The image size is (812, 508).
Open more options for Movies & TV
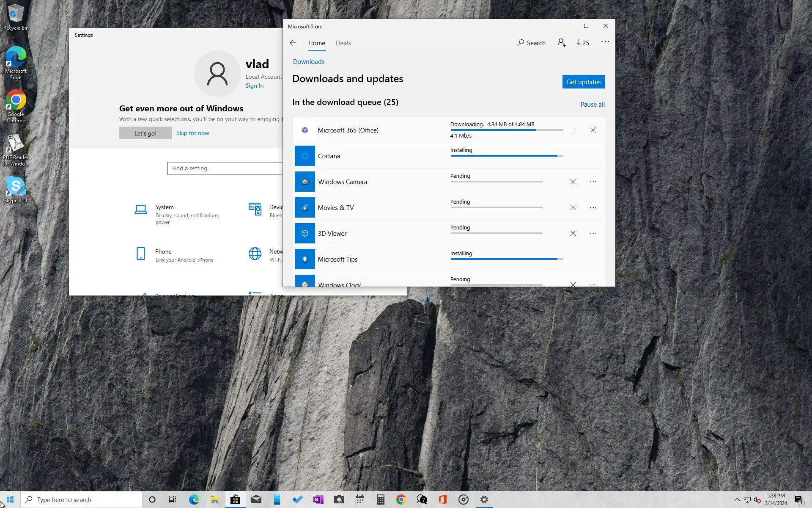pos(593,207)
